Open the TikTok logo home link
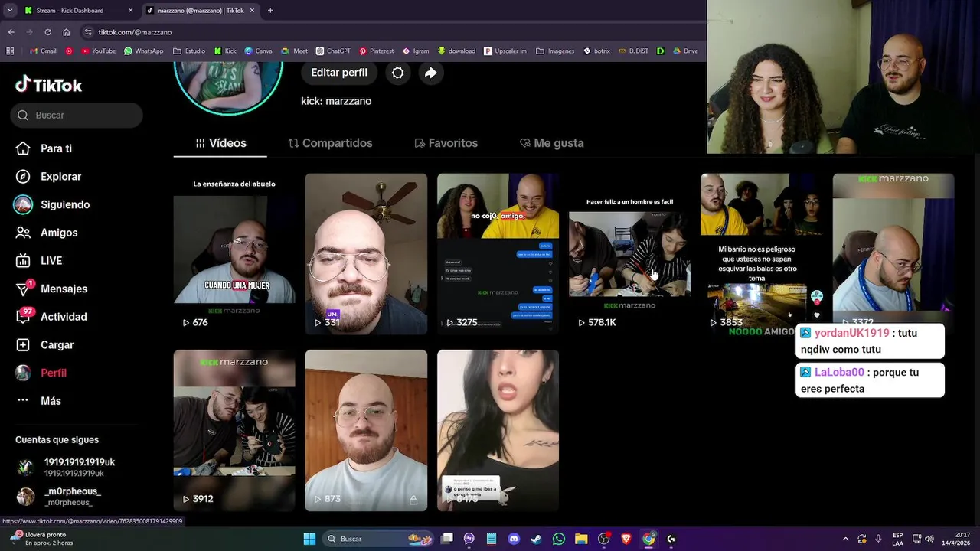The image size is (980, 551). pos(48,85)
